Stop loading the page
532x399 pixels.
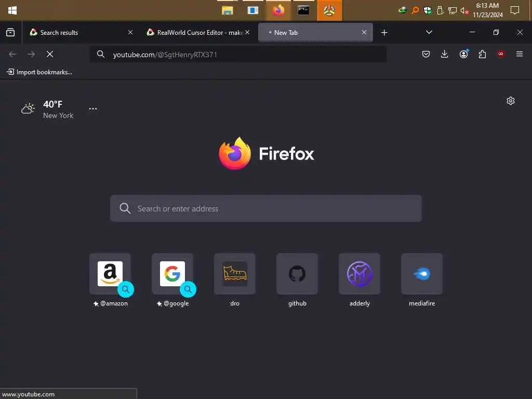tap(50, 54)
